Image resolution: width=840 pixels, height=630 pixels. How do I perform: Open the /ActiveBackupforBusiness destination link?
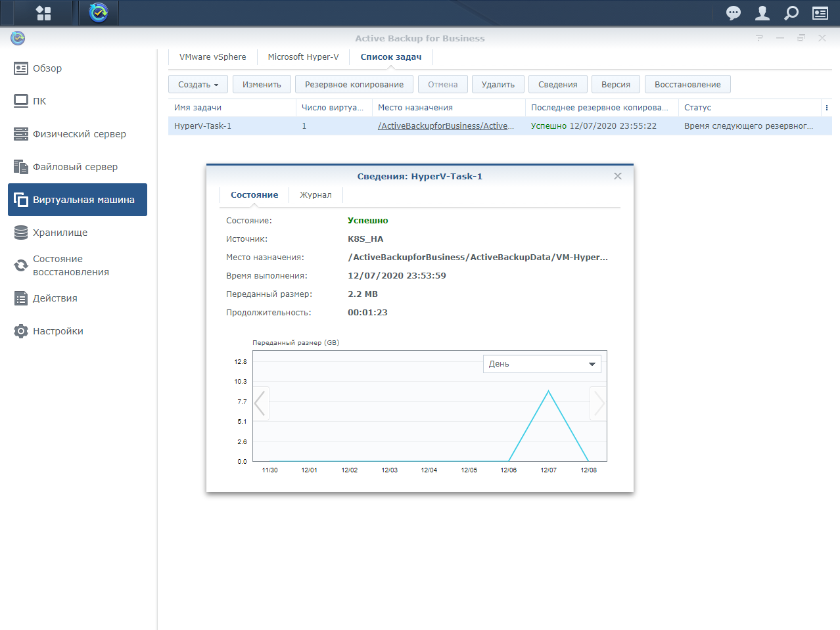coord(446,126)
